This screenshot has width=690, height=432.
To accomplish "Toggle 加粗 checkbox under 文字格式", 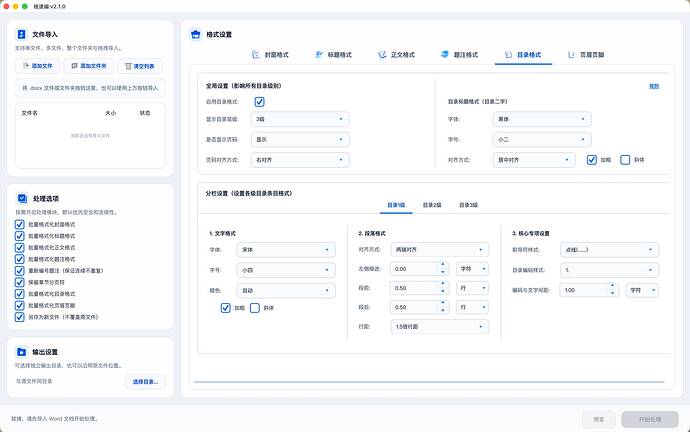I will coord(225,308).
